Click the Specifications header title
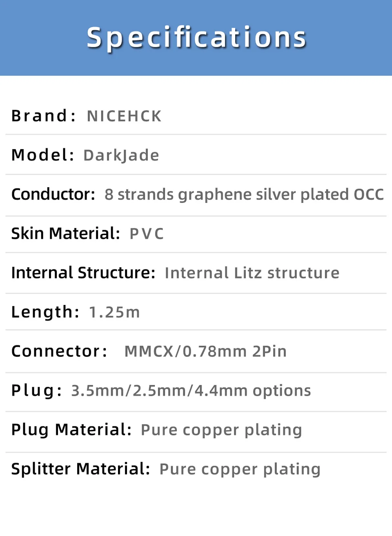 (x=196, y=38)
